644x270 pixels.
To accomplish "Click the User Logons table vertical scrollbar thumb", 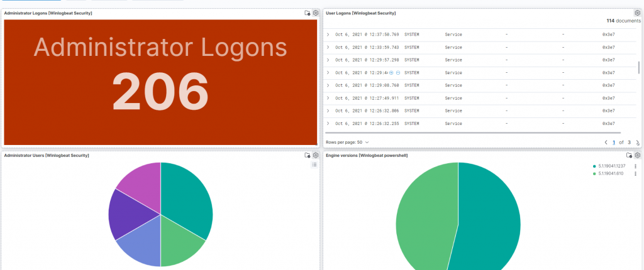I will pos(639,67).
